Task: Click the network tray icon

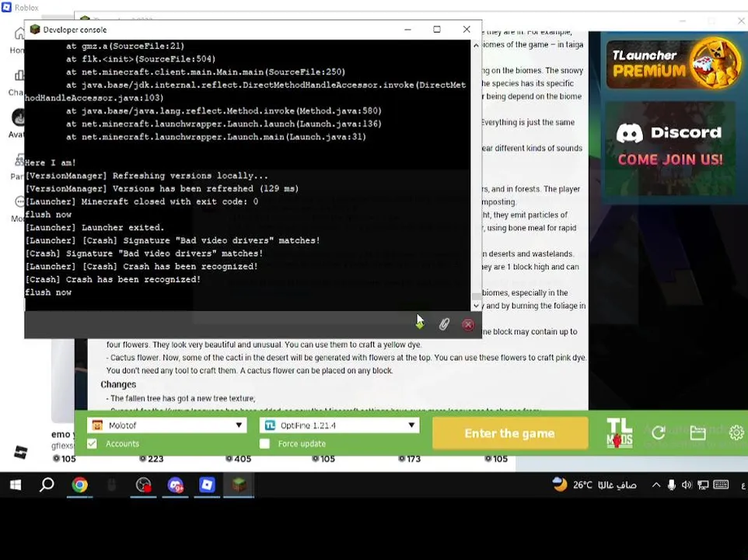Action: (703, 485)
